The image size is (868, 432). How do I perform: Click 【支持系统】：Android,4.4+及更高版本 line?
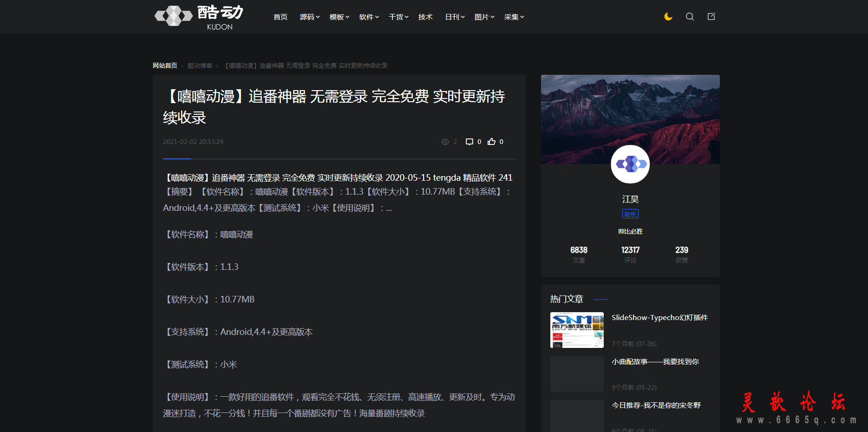click(x=238, y=332)
